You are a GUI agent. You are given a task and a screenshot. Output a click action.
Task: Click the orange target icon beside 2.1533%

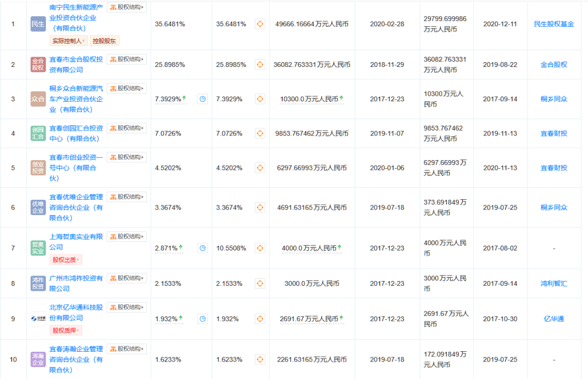pos(260,283)
